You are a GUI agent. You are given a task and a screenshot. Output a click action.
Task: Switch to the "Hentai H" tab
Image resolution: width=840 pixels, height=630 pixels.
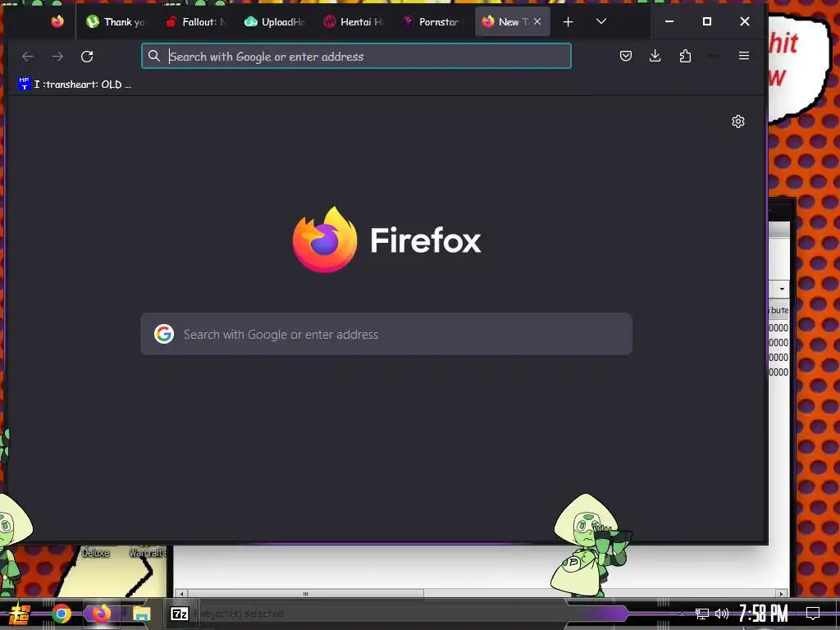pos(354,21)
